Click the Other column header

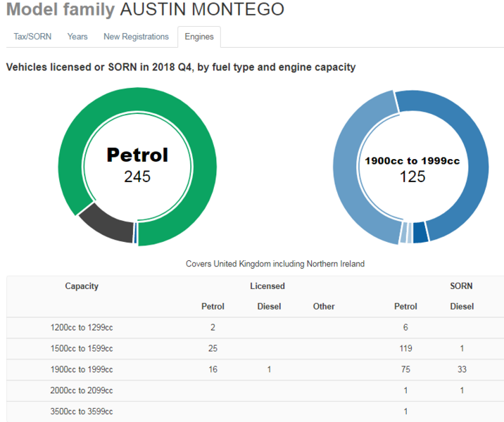coord(324,307)
